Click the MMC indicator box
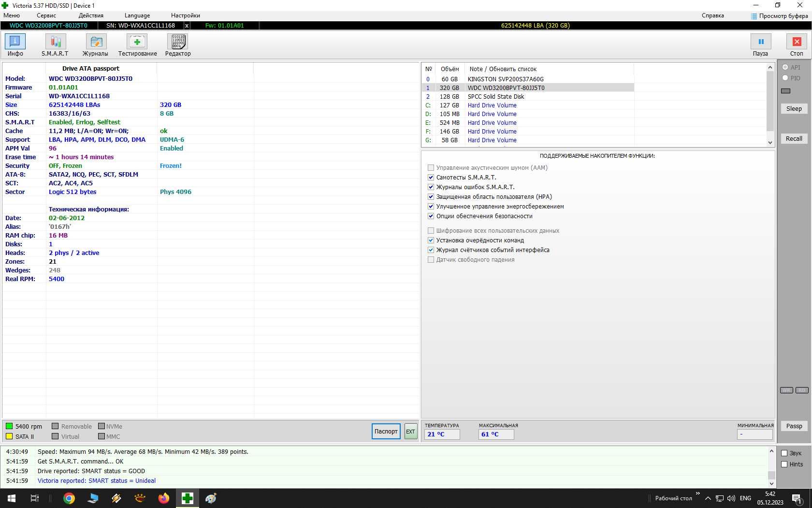Viewport: 812px width, 508px height. click(101, 436)
